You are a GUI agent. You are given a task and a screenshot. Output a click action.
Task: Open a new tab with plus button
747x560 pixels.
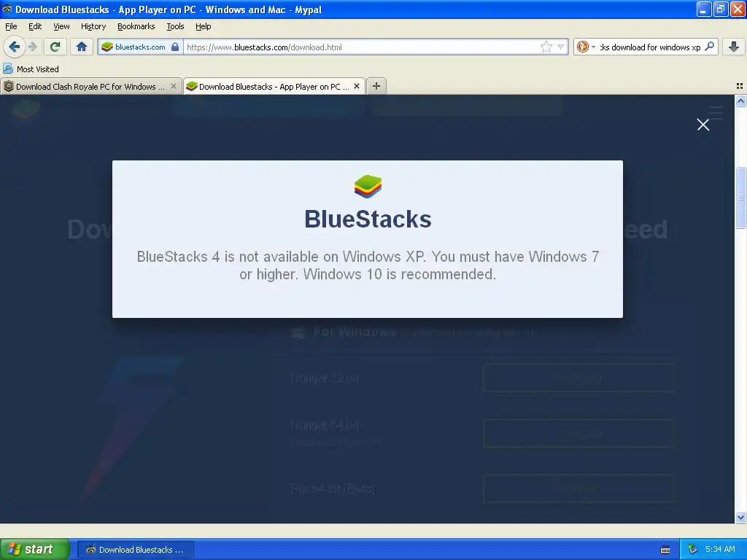376,86
